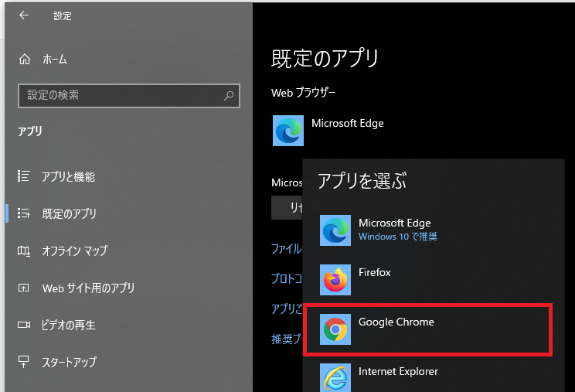Click the アプリ section header in the sidebar

coord(30,131)
